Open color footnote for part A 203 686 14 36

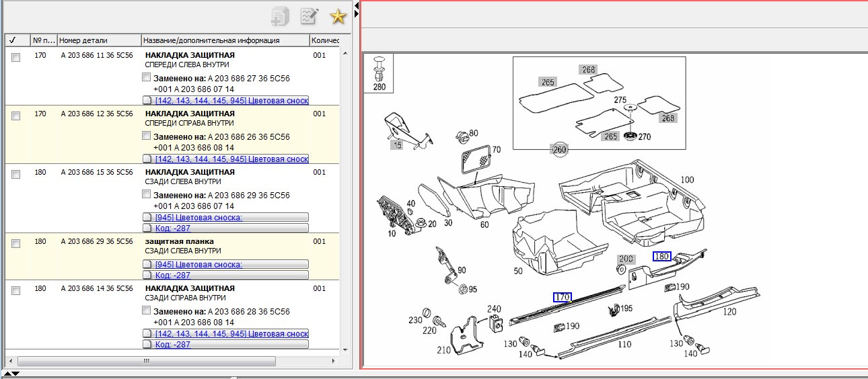point(225,334)
